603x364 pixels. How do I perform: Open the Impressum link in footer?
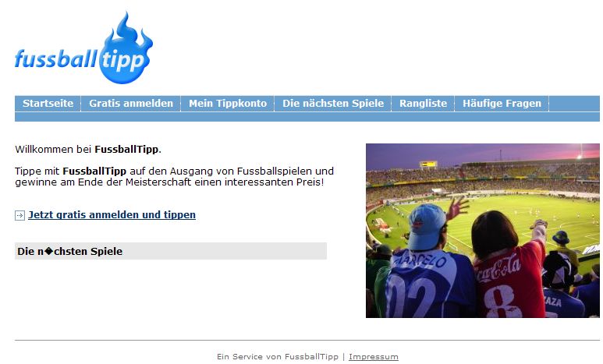(x=374, y=357)
